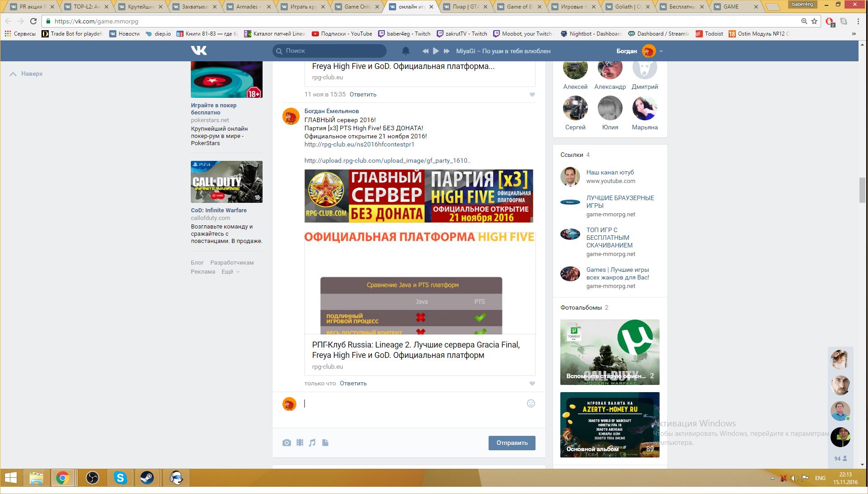Open the Windows Start button
This screenshot has height=494, width=868.
pyautogui.click(x=11, y=478)
